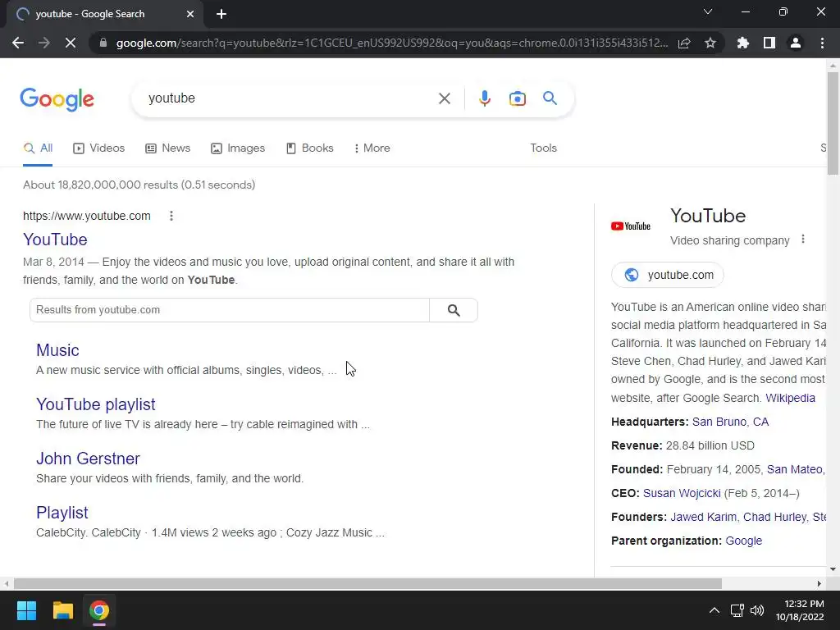The image size is (840, 630).
Task: Open the Chrome profile avatar icon
Action: click(x=796, y=43)
